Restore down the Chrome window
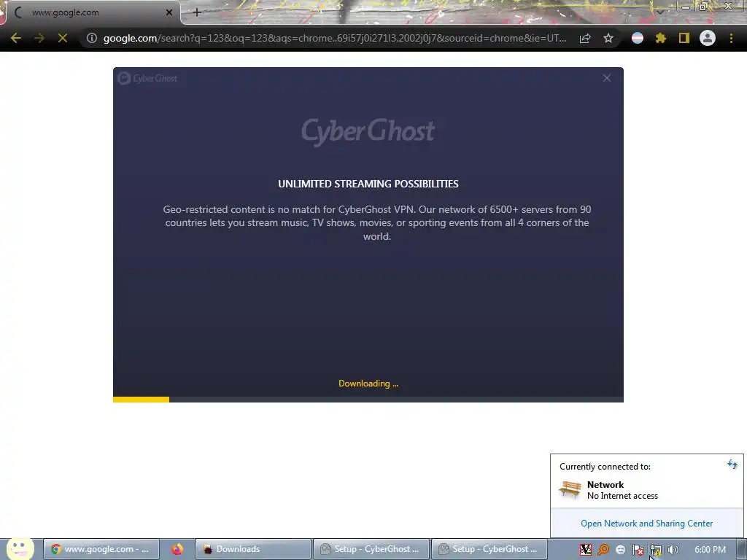 pos(703,7)
